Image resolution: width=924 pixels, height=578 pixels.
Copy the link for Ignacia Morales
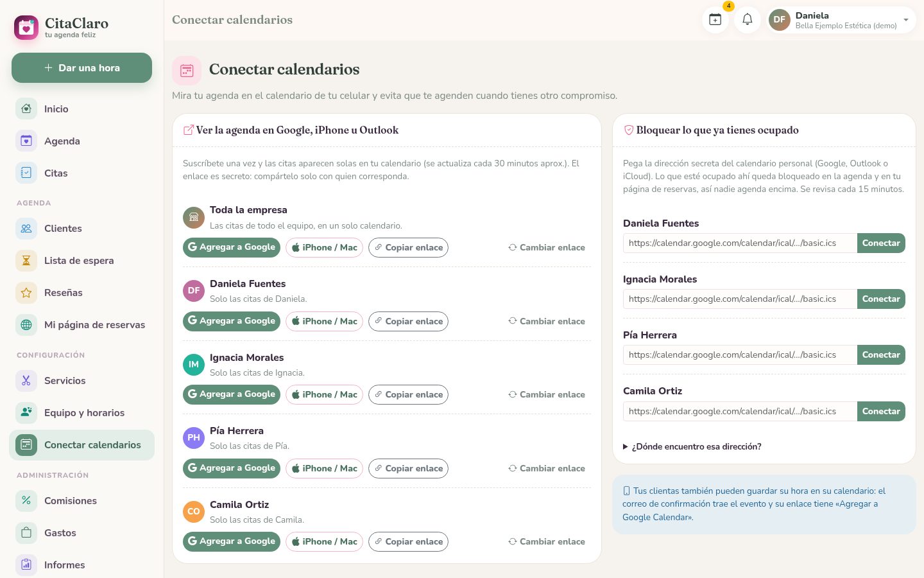408,394
